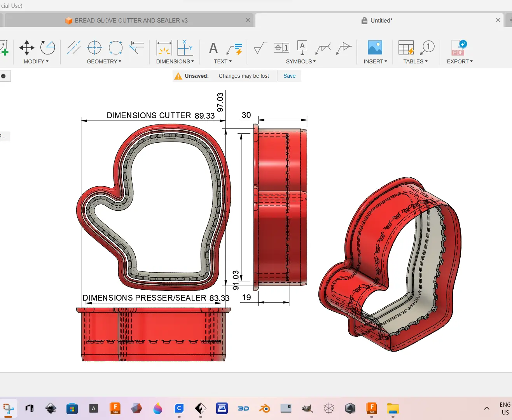Open the 3D app taskbar icon
Image resolution: width=512 pixels, height=420 pixels.
(x=243, y=408)
